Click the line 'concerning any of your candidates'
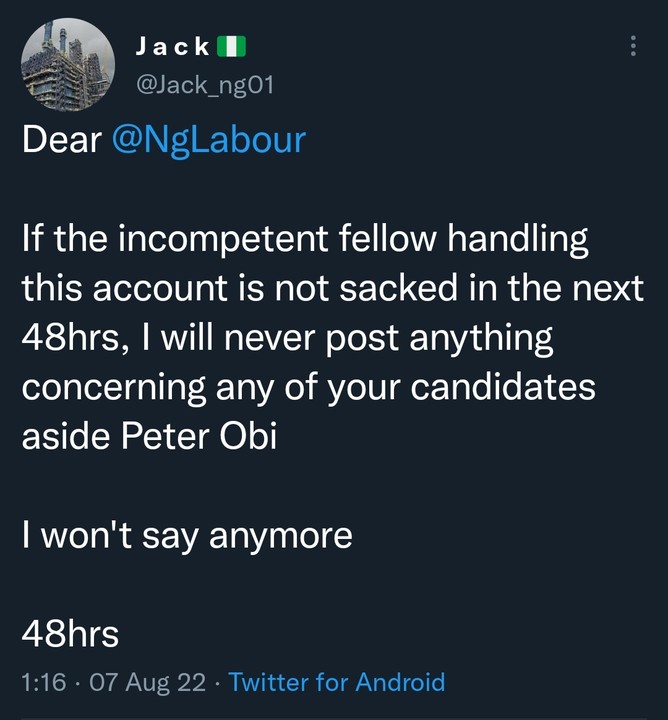This screenshot has height=720, width=668. click(308, 386)
